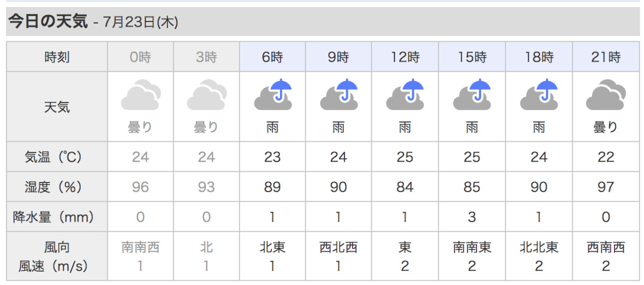644x285 pixels.
Task: Click the cloudy icon for 21時
Action: click(x=605, y=95)
